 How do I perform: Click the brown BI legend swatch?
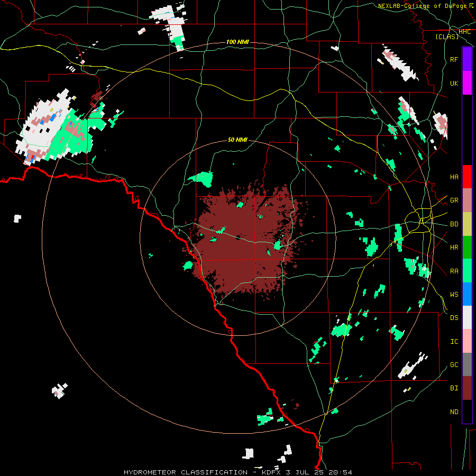467,388
